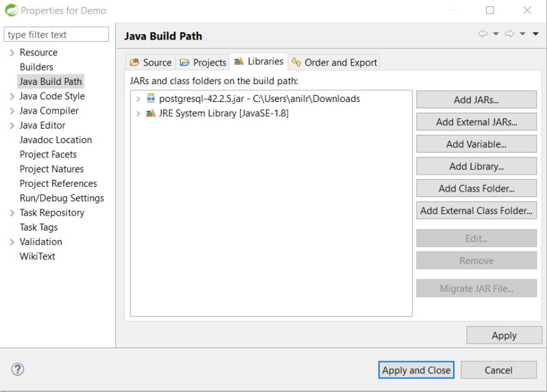Click the JRE System Library icon
547x392 pixels.
[151, 114]
